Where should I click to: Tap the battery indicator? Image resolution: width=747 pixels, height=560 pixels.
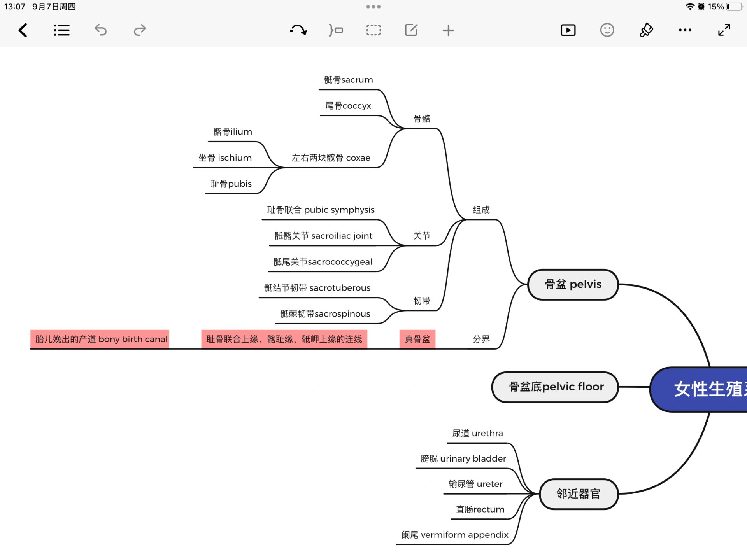click(735, 7)
